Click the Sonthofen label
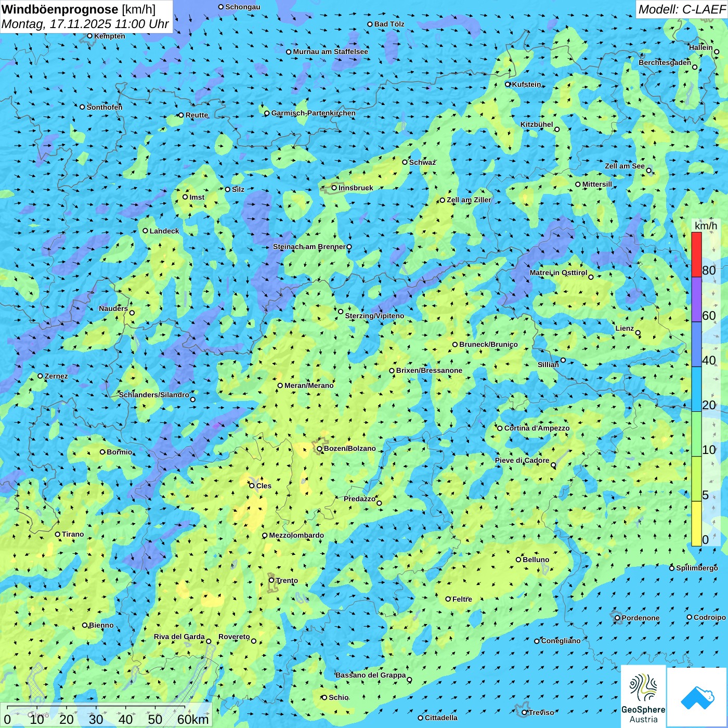The height and width of the screenshot is (728, 728). (105, 107)
